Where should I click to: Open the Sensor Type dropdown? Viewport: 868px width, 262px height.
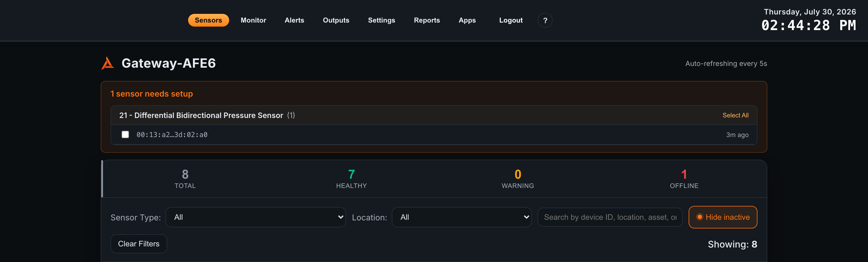pos(256,217)
